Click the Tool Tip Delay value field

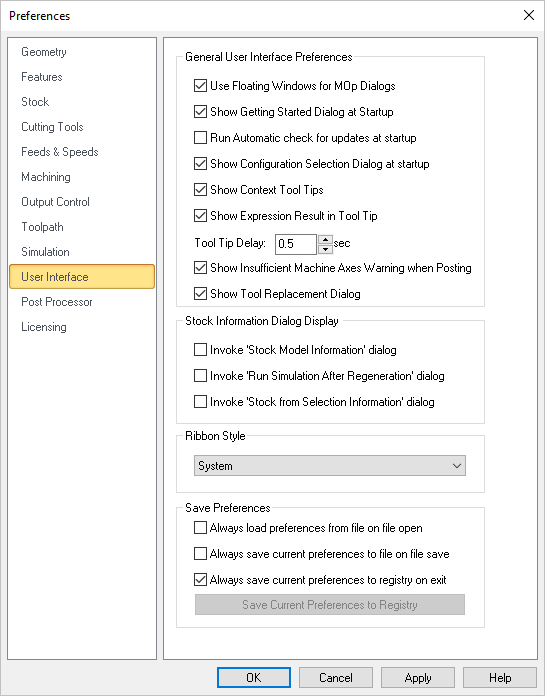[296, 244]
